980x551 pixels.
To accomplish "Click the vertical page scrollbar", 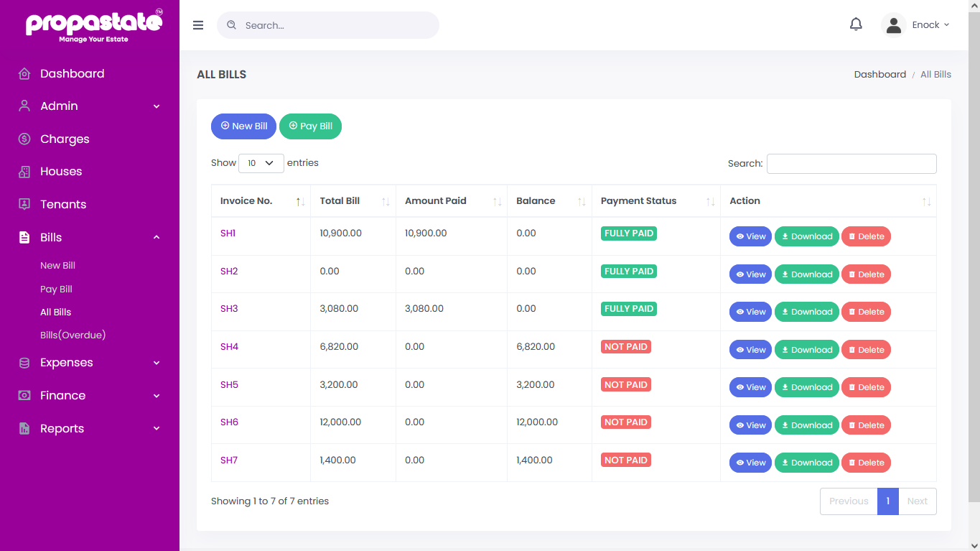I will pyautogui.click(x=974, y=251).
